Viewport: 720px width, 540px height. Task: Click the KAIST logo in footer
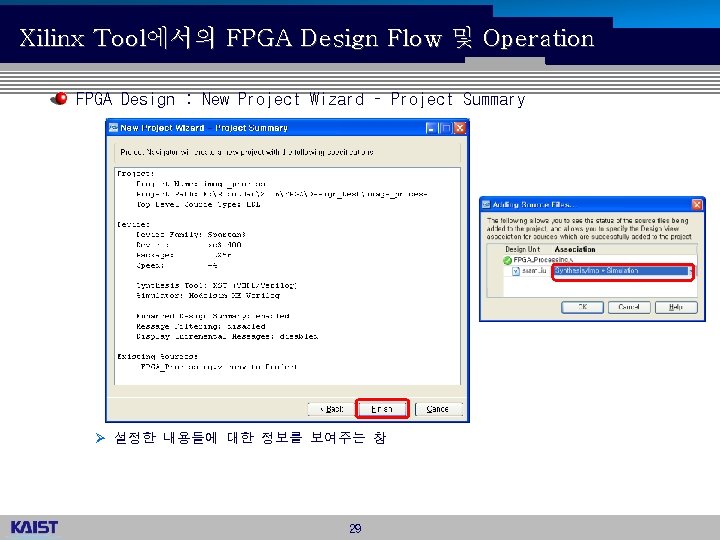click(x=34, y=527)
